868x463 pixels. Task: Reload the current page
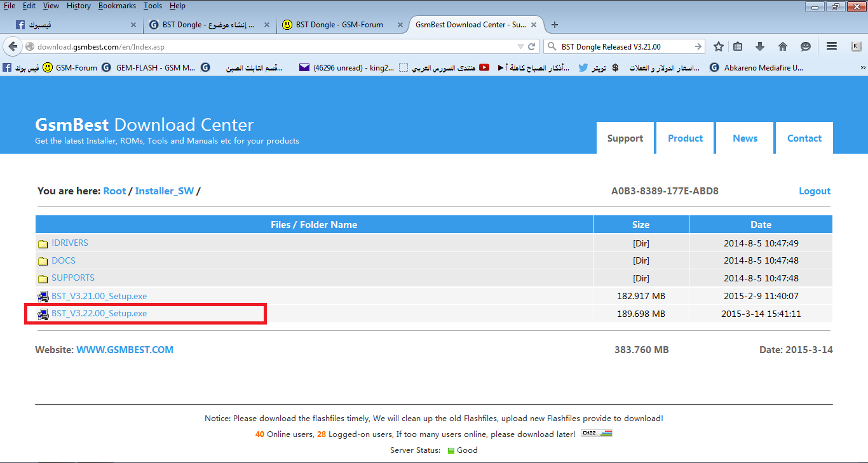(x=532, y=46)
